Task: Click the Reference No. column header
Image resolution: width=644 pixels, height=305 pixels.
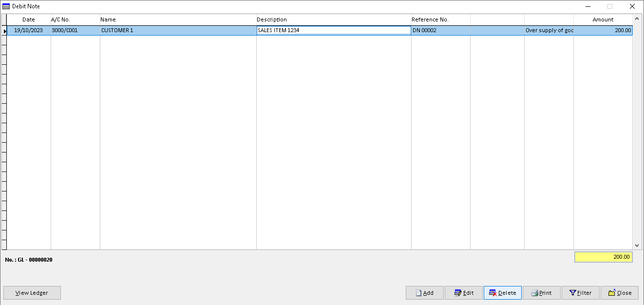Action: (x=440, y=19)
